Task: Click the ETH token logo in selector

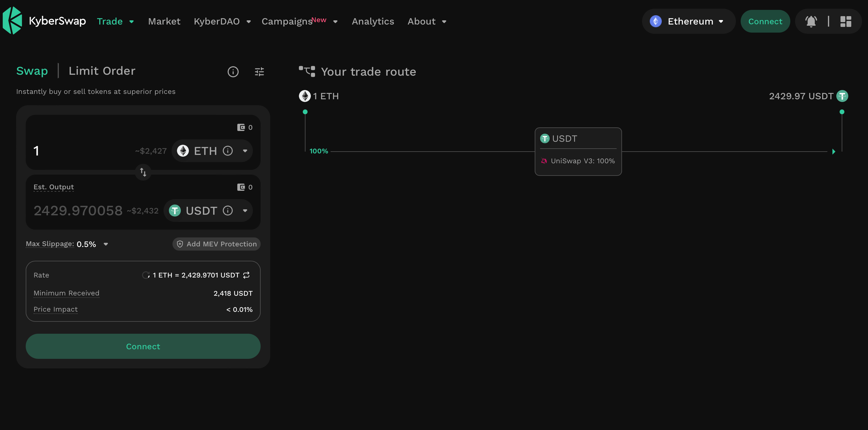Action: (x=183, y=151)
